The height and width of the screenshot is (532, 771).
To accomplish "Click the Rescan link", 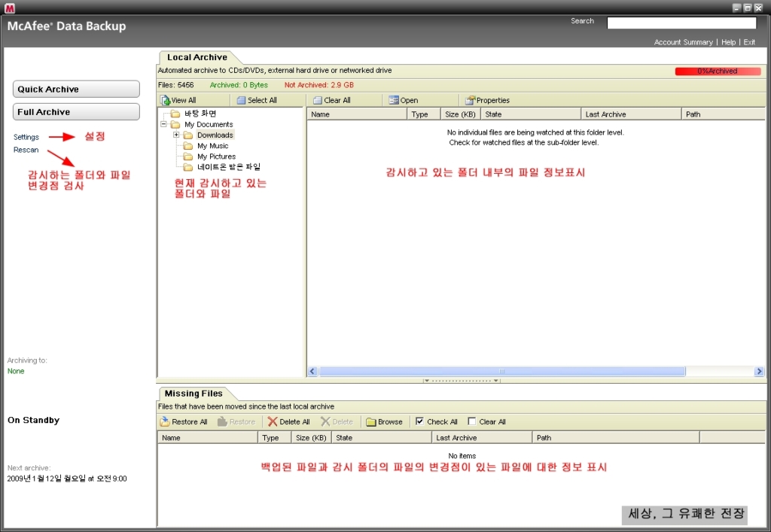I will point(26,150).
